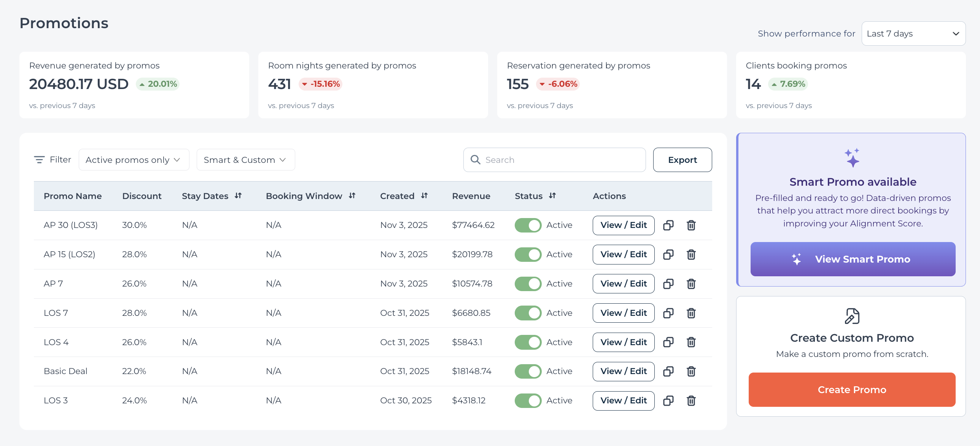Viewport: 980px width, 446px height.
Task: Sort by Booking Window column
Action: pyautogui.click(x=352, y=196)
